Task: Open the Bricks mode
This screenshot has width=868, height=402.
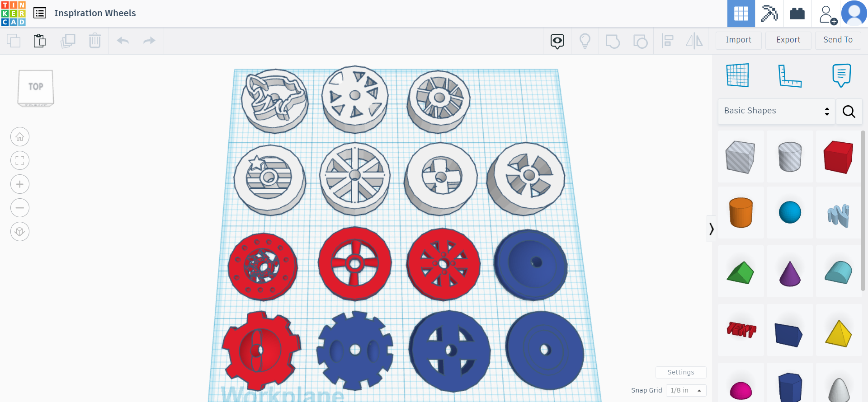Action: [797, 14]
